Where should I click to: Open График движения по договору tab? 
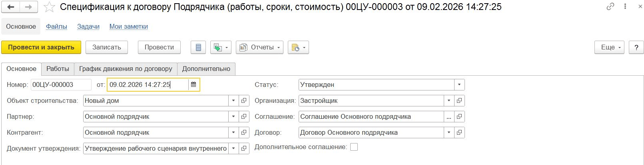[126, 69]
